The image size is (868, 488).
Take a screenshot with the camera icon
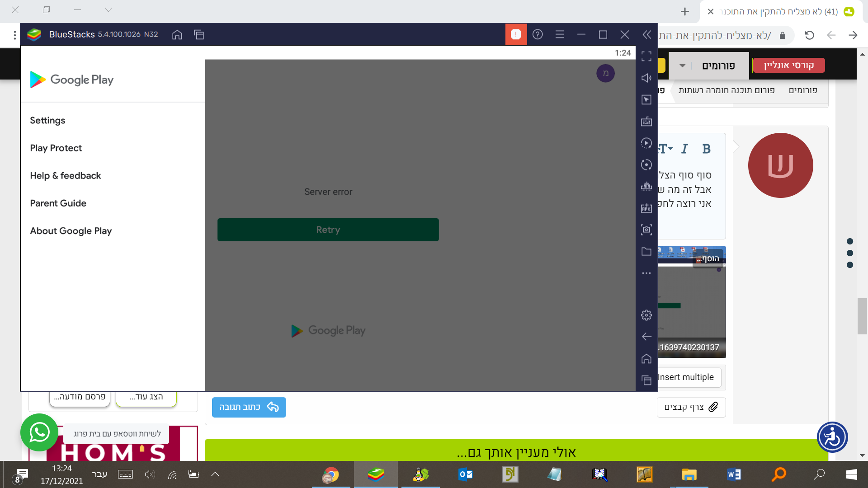pyautogui.click(x=646, y=230)
